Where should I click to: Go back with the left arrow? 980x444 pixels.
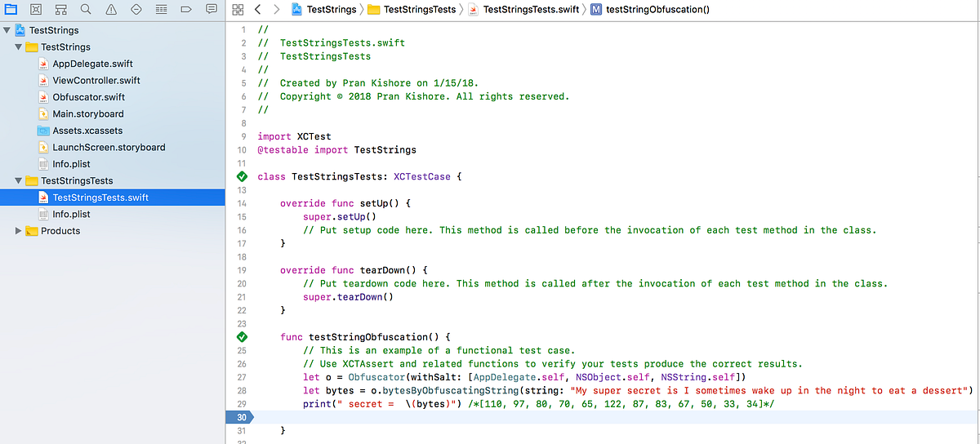pos(257,10)
